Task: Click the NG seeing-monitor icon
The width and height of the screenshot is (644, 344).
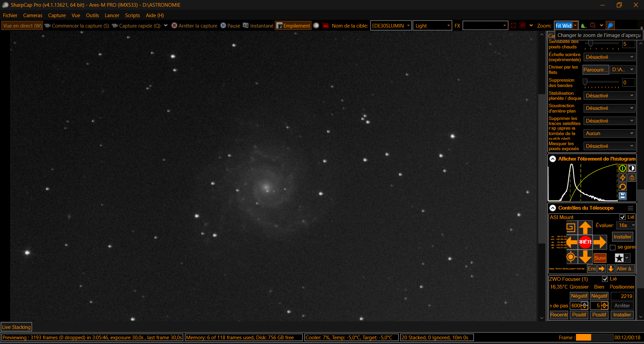Action: [x=326, y=26]
